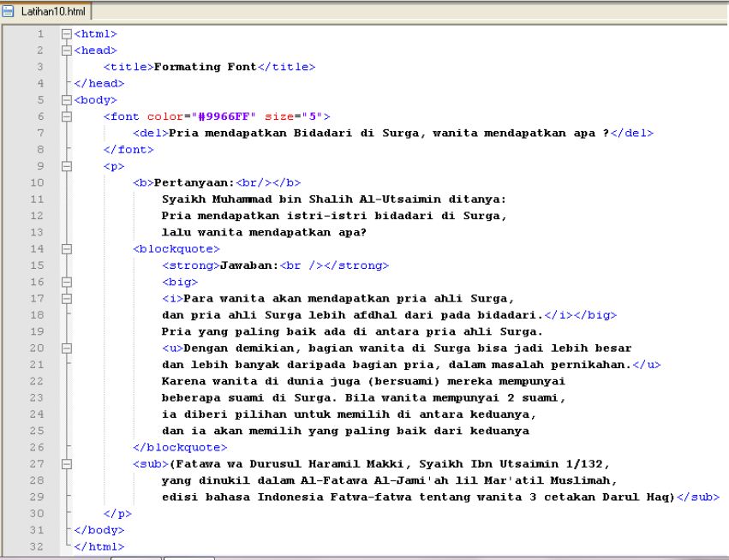Viewport: 729px width, 560px height.
Task: Click the line "yang dinukil dalam Al-Fatawa Al-Jami'ah"
Action: click(390, 480)
